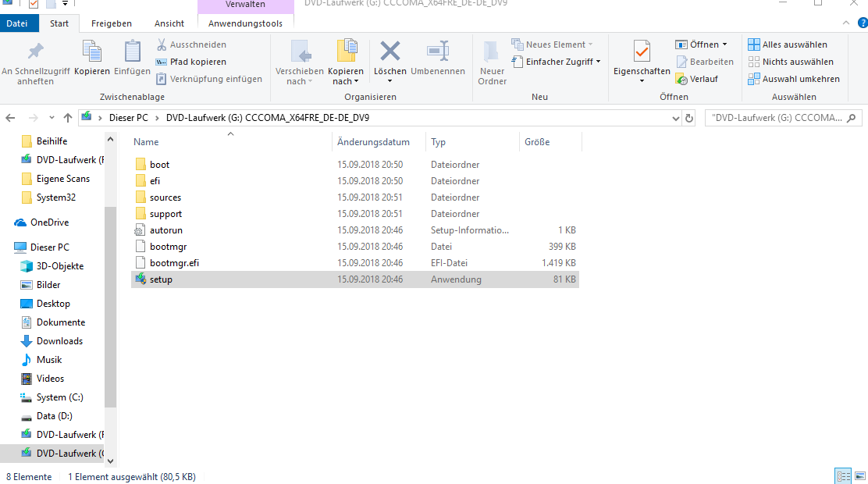Viewport: 868px width, 484px height.
Task: Select the sources folder
Action: point(355,198)
